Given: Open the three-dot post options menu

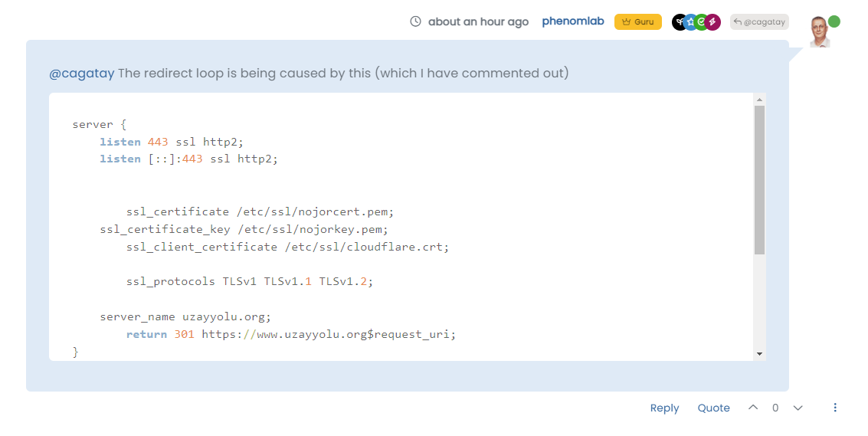Looking at the screenshot, I should point(835,408).
